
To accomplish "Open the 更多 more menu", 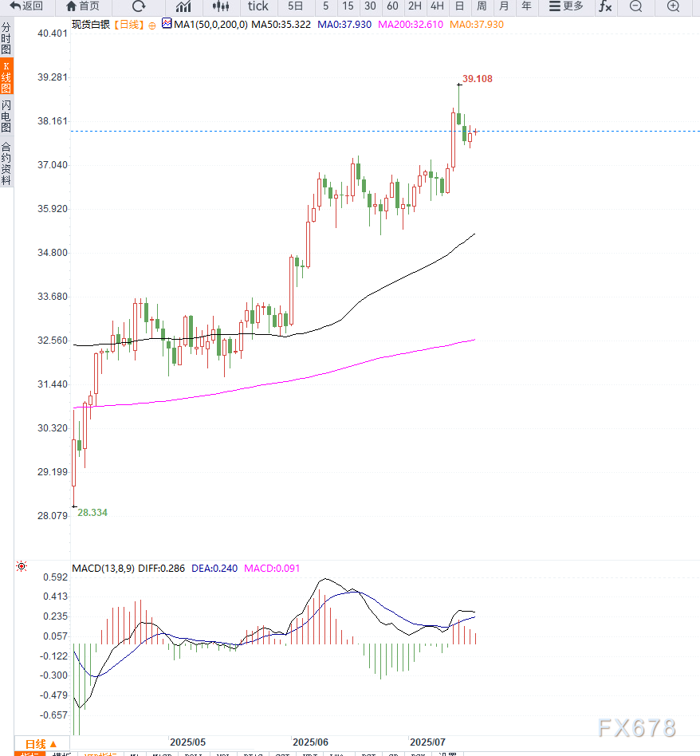I will [565, 6].
